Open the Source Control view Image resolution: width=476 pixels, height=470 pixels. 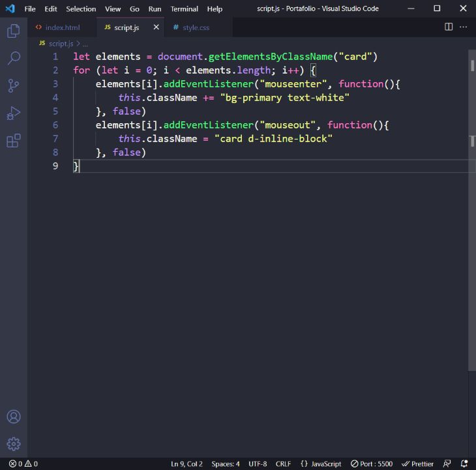(x=13, y=86)
